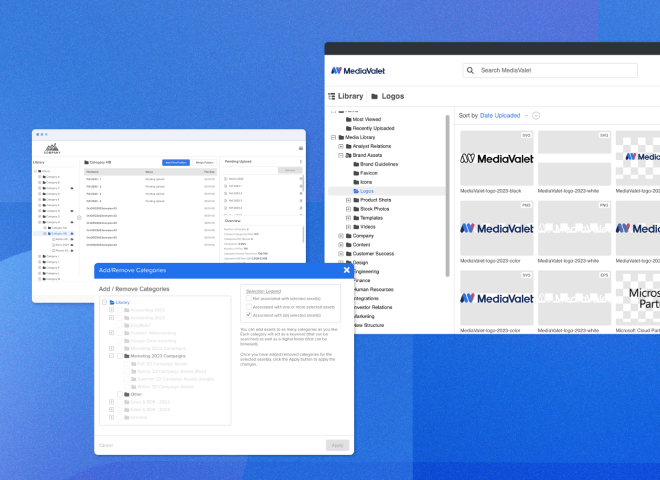660x480 pixels.
Task: Collapse the Media Library tree node
Action: pos(333,137)
